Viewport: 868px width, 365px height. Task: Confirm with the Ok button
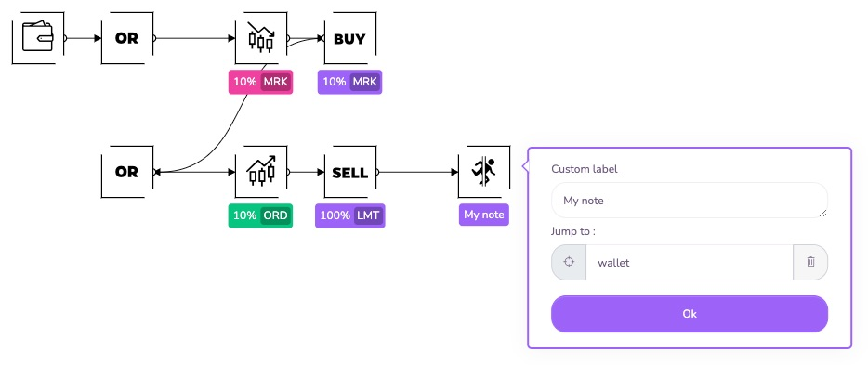click(x=690, y=314)
